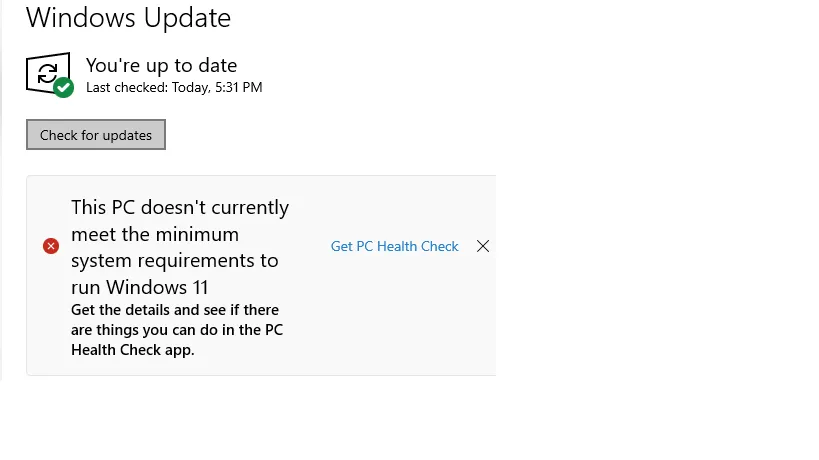Click the "meet the minimum" message line
This screenshot has width=819, height=460.
click(155, 235)
